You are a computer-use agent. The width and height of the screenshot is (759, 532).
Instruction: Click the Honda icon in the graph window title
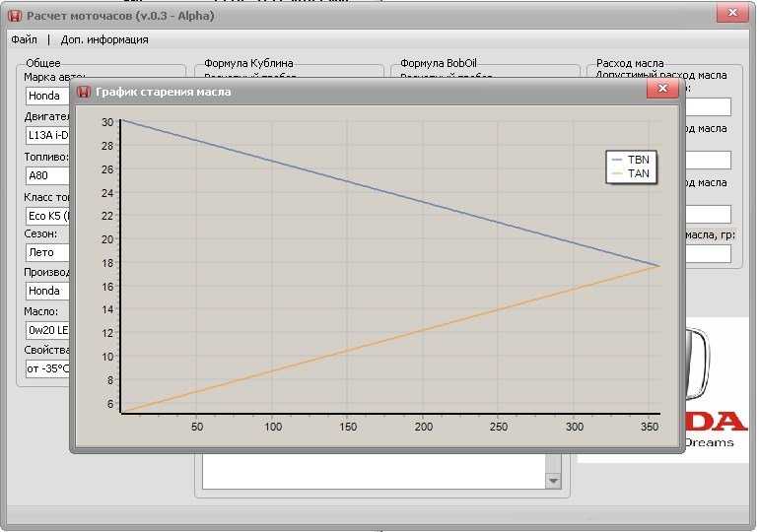(84, 92)
